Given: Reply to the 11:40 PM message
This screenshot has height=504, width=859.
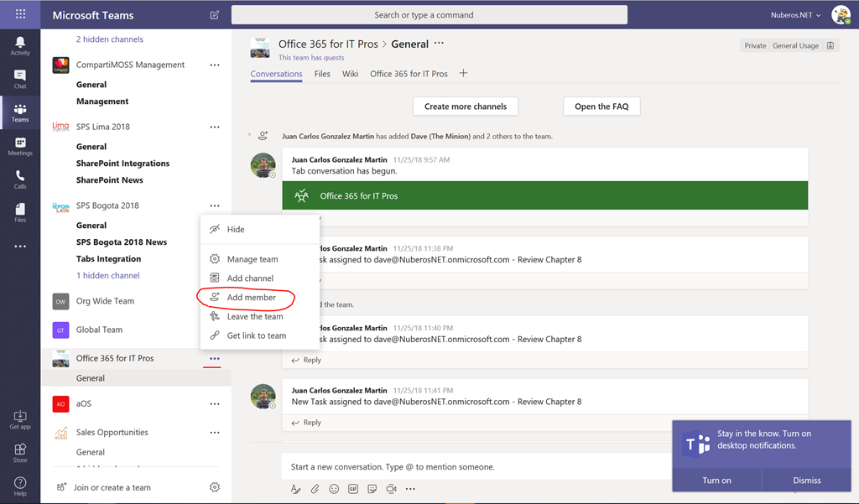Looking at the screenshot, I should point(306,360).
